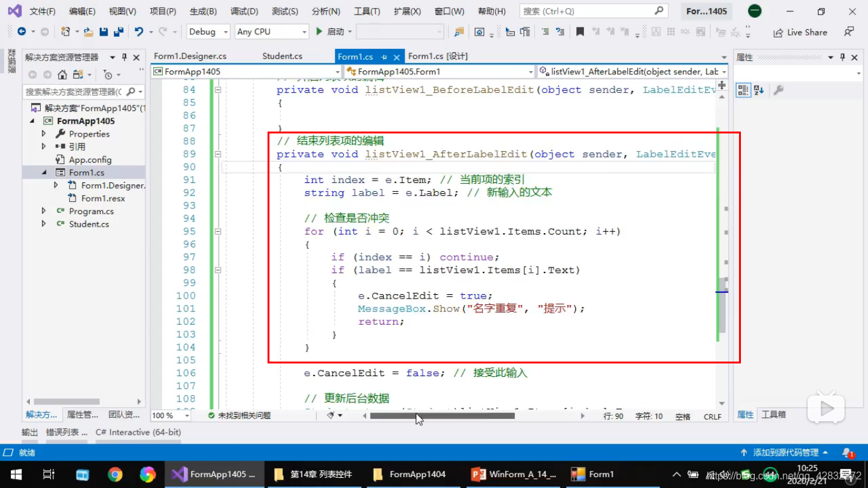This screenshot has height=488, width=868.
Task: Click the Navigate Backward toolbar arrow
Action: [x=22, y=32]
